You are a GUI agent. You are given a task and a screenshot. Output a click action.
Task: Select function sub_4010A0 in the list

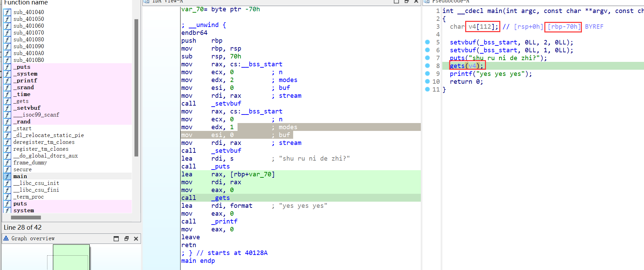click(29, 53)
